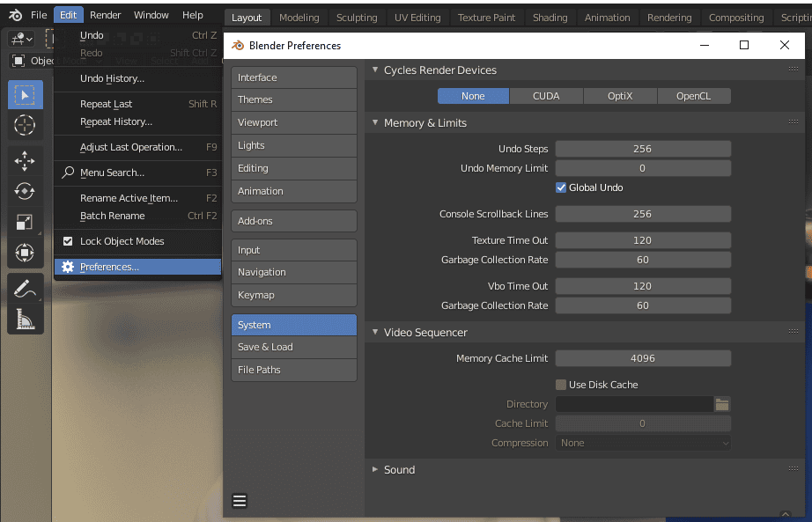
Task: Open the hamburger menu in Preferences footer
Action: pos(240,500)
